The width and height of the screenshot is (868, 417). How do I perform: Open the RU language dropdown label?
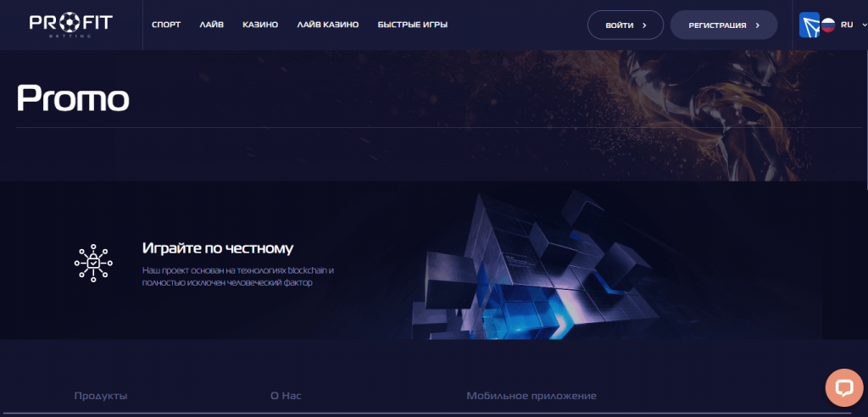click(847, 25)
